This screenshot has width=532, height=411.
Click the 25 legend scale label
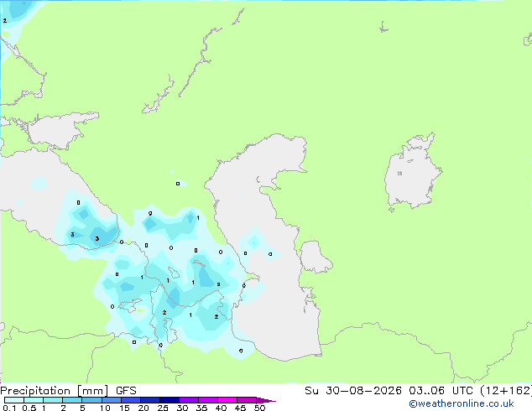(x=163, y=408)
